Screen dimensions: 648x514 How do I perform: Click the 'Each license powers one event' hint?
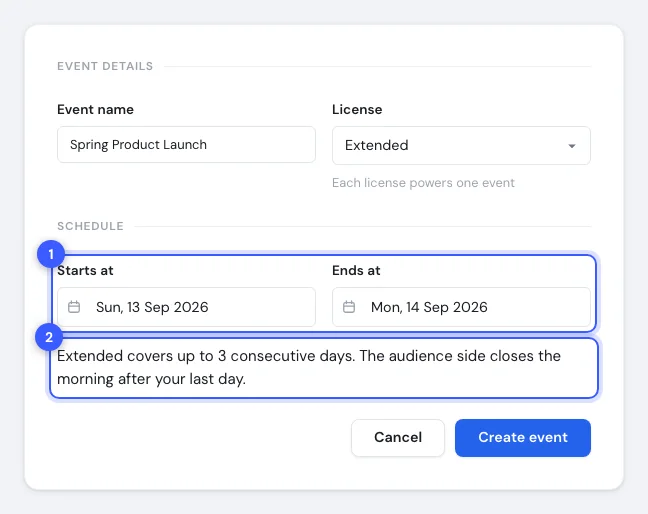(x=423, y=183)
